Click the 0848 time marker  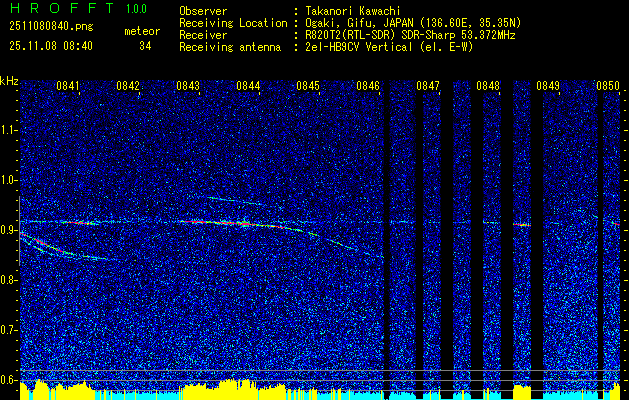(x=488, y=85)
